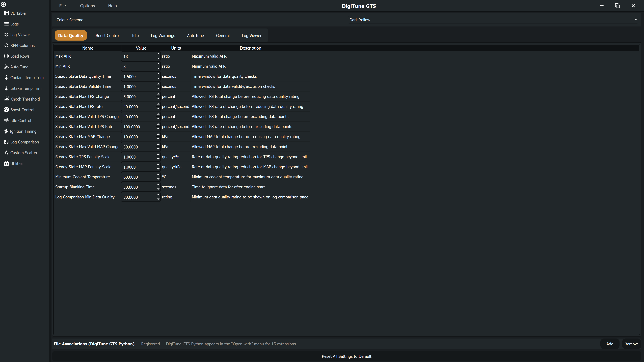The image size is (644, 362).
Task: Decrease Steady State Max Valid TPS Rate
Action: click(x=158, y=129)
